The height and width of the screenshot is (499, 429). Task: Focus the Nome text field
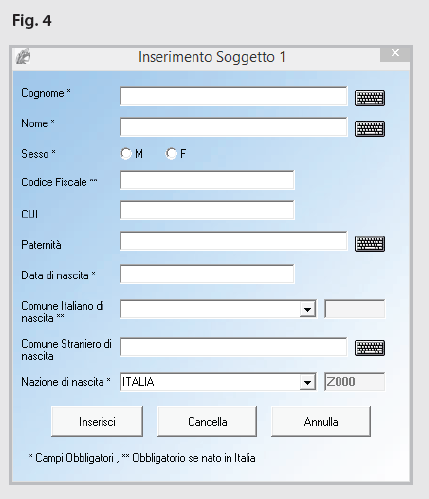[234, 127]
